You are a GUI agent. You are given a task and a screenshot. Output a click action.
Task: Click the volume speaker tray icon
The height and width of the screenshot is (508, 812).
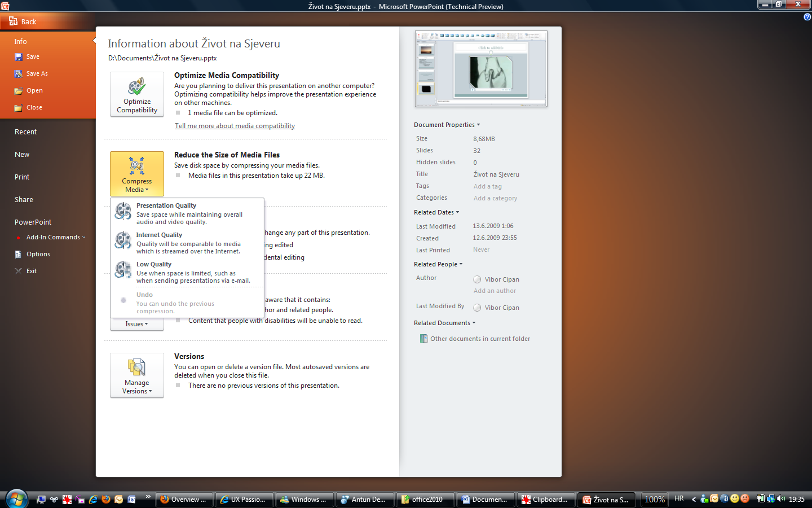781,498
